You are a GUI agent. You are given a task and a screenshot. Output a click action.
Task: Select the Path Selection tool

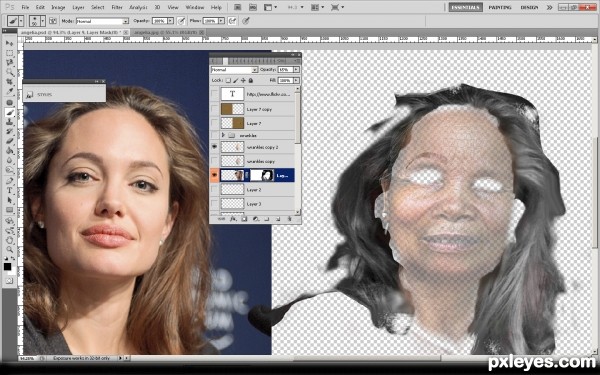tap(9, 200)
